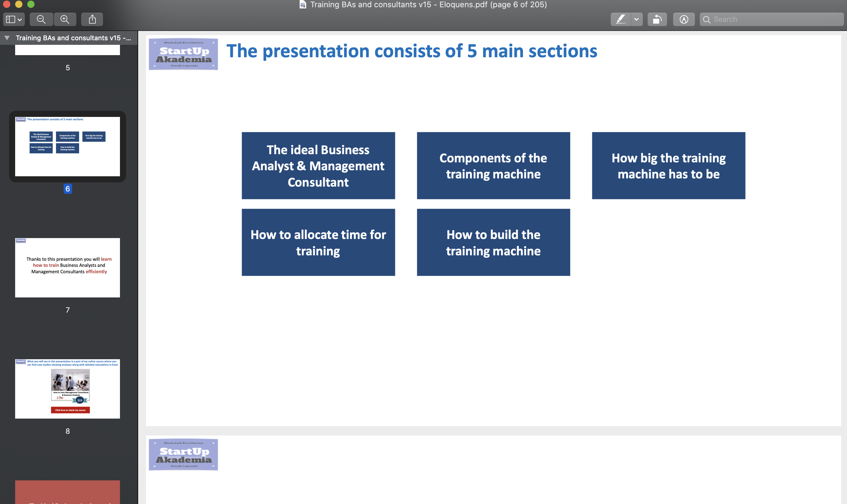Open the Share menu icon
Screen dimensions: 847x504
pyautogui.click(x=92, y=19)
